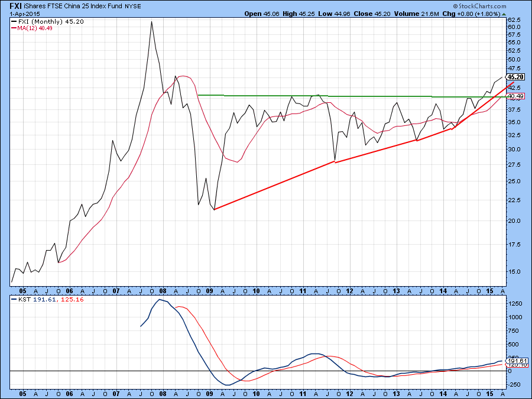
Task: Click the 37.5 price axis label
Action: [514, 109]
